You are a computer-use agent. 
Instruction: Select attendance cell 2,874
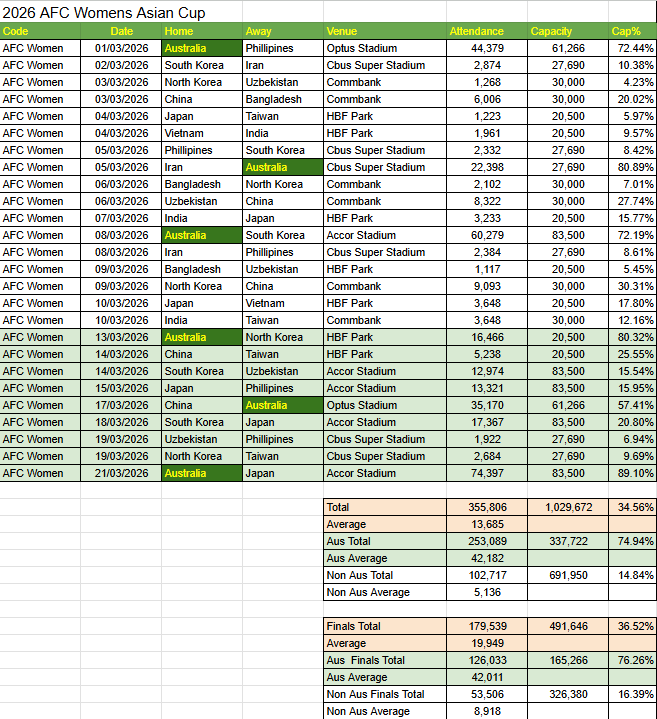[487, 65]
